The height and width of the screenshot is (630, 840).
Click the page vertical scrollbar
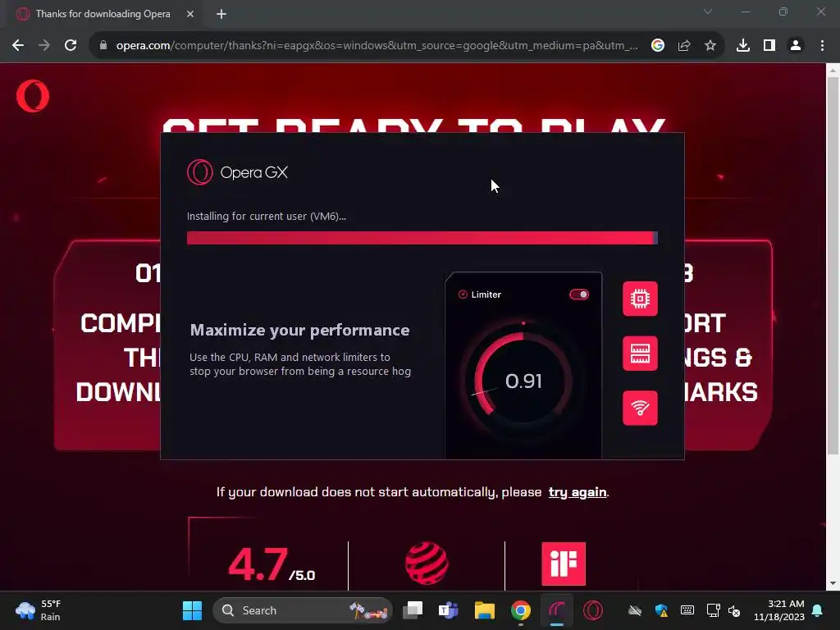pyautogui.click(x=833, y=267)
